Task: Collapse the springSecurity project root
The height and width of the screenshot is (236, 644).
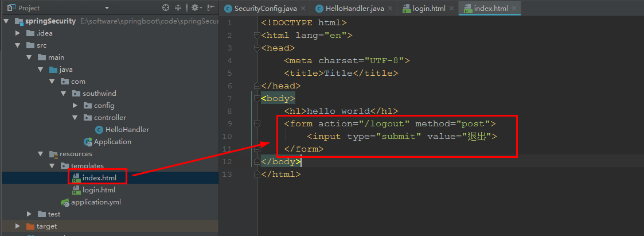Action: point(6,21)
